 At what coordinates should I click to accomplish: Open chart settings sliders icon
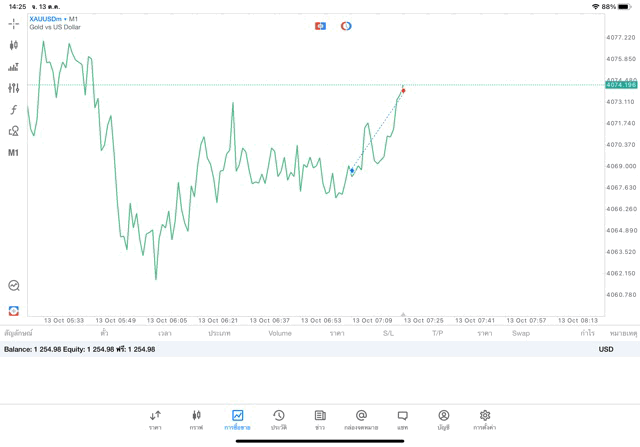[x=13, y=88]
